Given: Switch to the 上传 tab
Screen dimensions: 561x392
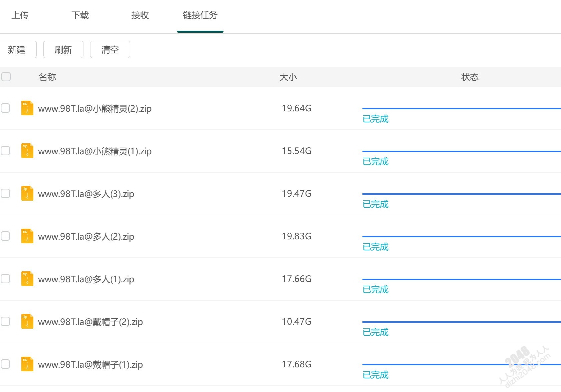Looking at the screenshot, I should pyautogui.click(x=20, y=15).
